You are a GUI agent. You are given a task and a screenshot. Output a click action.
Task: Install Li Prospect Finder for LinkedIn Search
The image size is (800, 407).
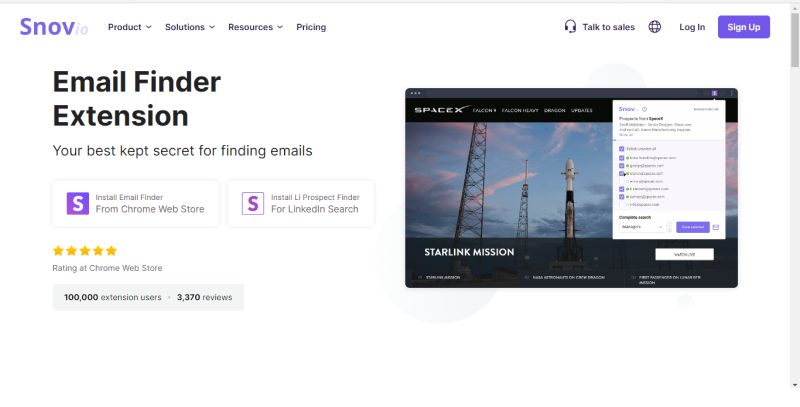tap(301, 203)
